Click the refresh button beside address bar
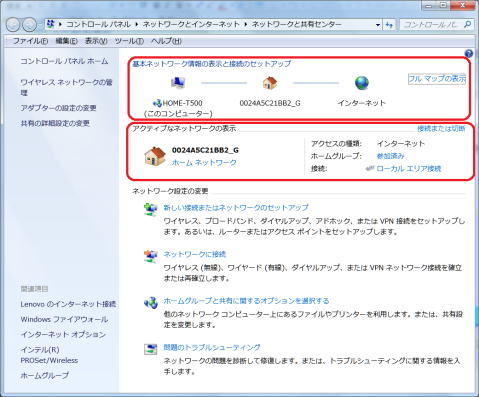479x397 pixels. [x=389, y=24]
